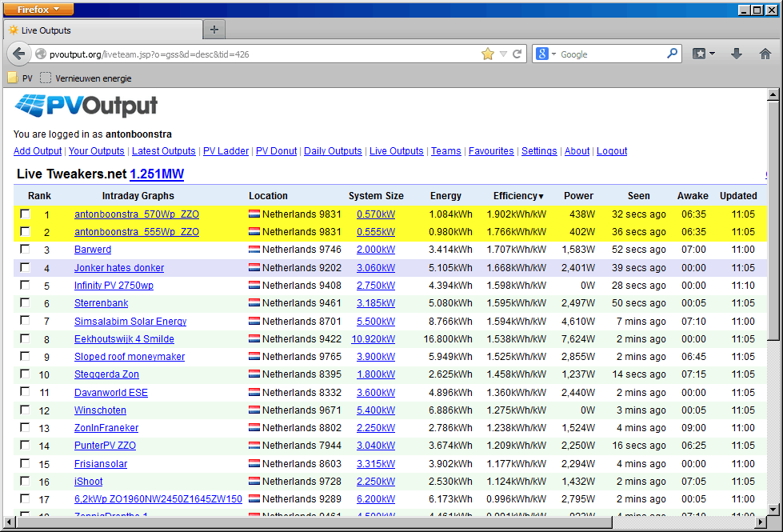Go to the Home page icon

point(765,54)
